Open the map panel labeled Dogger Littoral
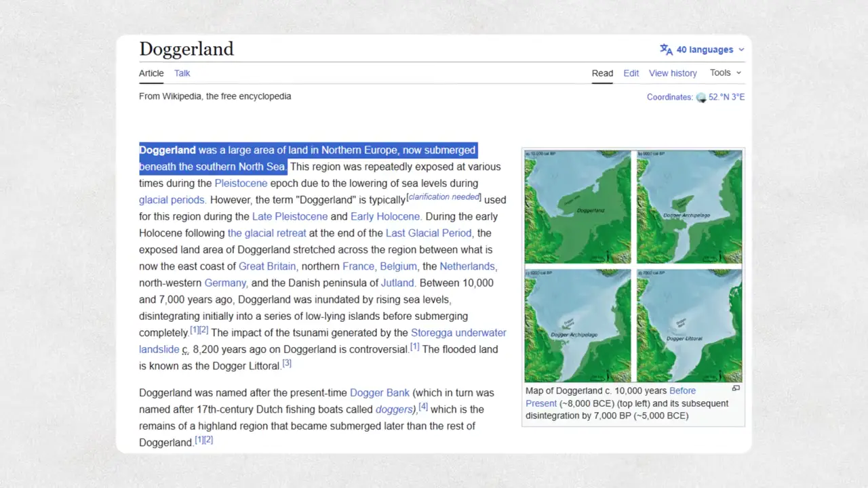868x488 pixels. (x=690, y=325)
